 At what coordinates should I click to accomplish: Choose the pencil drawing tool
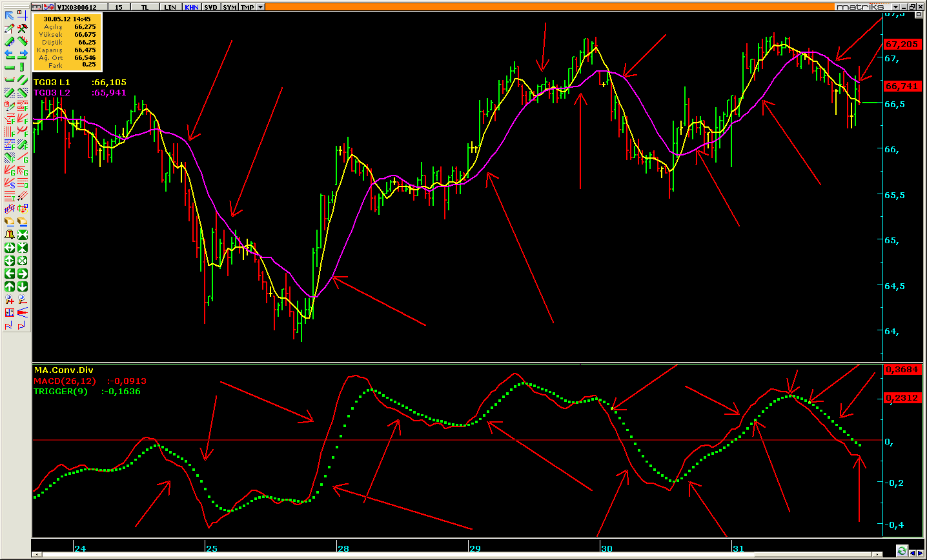pos(10,28)
